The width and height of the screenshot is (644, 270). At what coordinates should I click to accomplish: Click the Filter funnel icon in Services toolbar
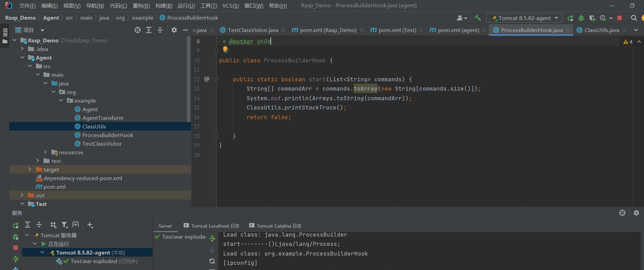tap(65, 225)
